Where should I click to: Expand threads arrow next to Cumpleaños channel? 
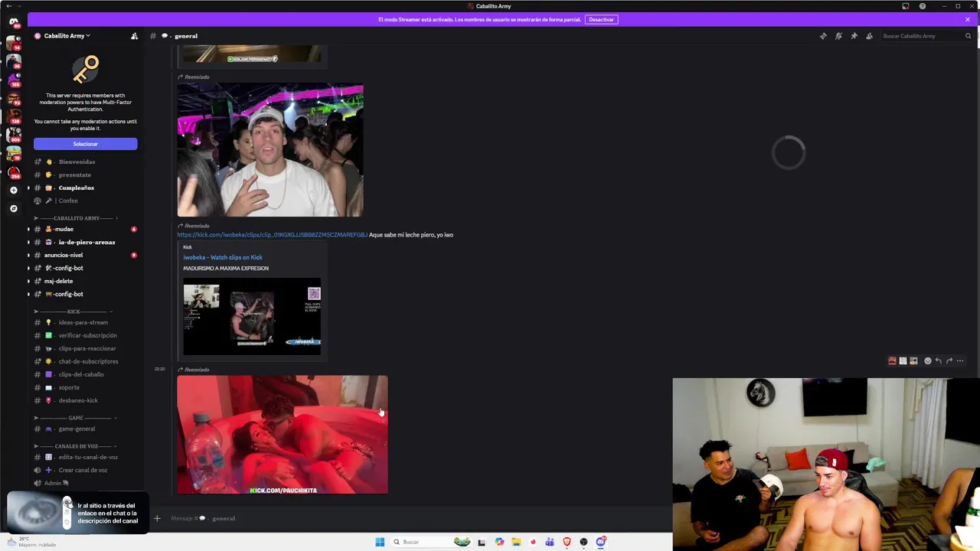(29, 187)
